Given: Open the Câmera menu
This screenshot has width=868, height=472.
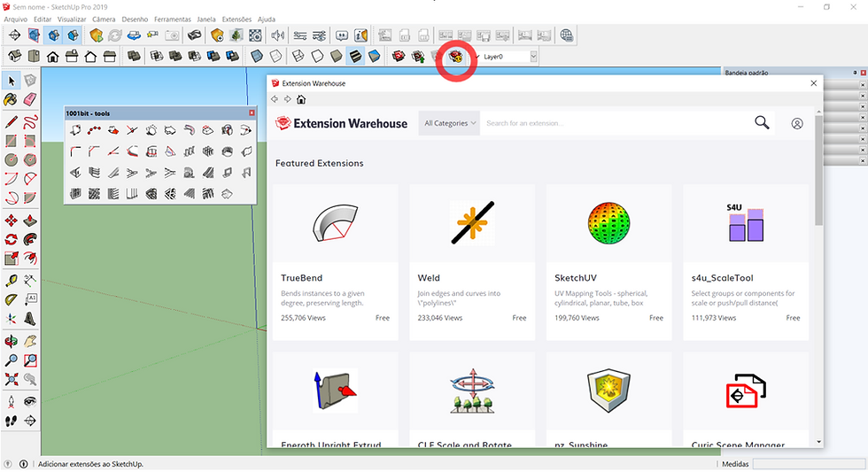Looking at the screenshot, I should [105, 19].
